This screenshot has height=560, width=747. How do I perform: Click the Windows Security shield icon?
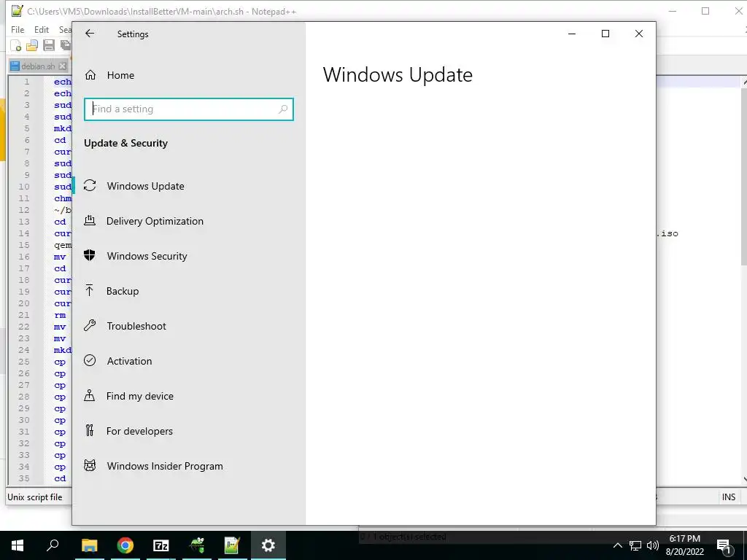tap(90, 256)
